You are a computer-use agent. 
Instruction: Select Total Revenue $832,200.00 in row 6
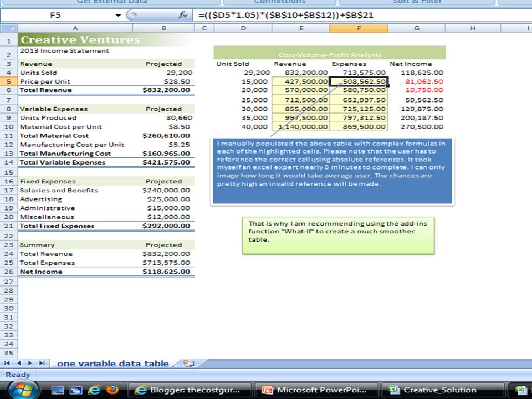click(163, 90)
